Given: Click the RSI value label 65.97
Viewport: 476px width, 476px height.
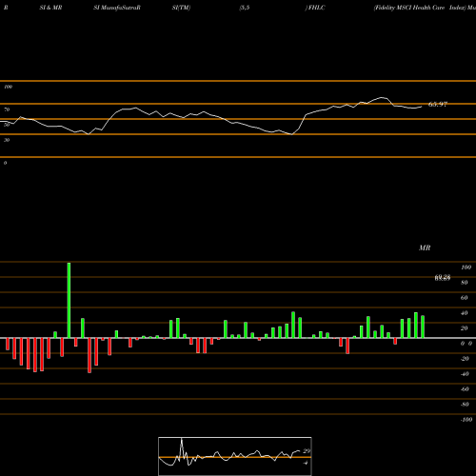Looking at the screenshot, I should [x=438, y=104].
